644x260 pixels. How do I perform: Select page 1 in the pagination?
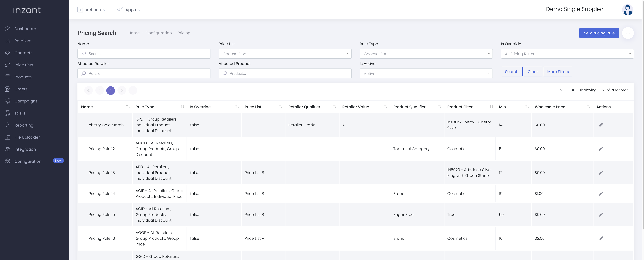pos(110,90)
